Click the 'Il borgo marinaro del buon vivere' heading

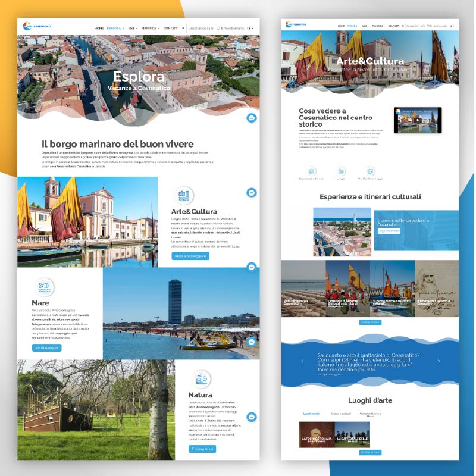pos(117,144)
